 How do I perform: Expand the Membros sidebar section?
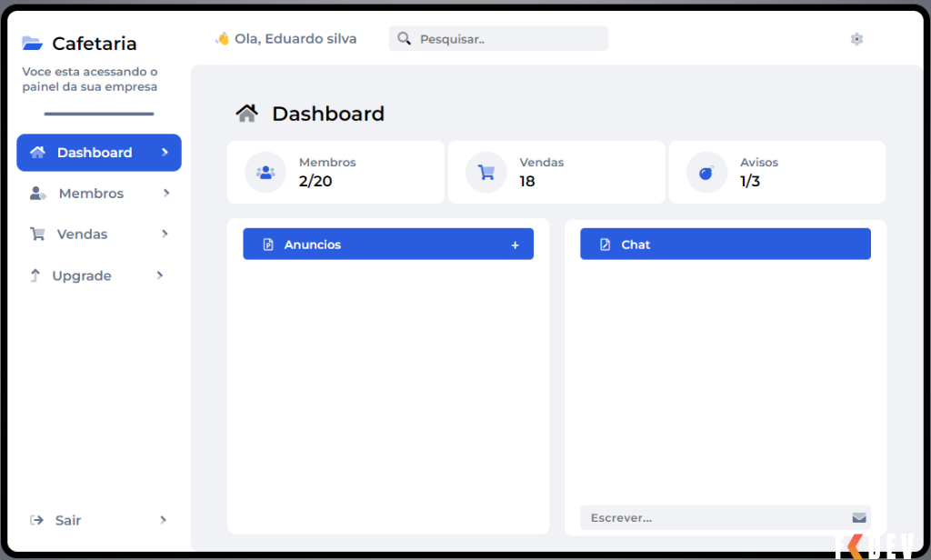pos(165,193)
